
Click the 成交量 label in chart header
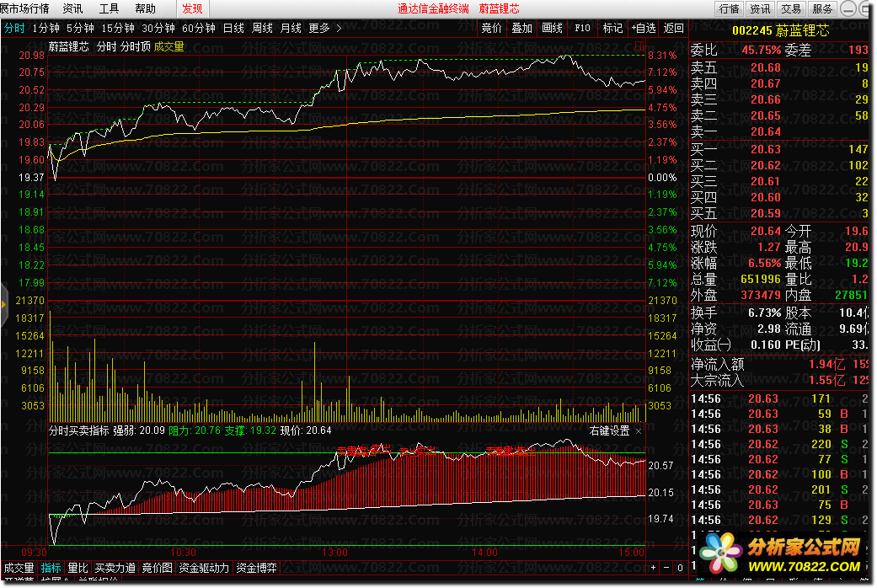click(168, 47)
